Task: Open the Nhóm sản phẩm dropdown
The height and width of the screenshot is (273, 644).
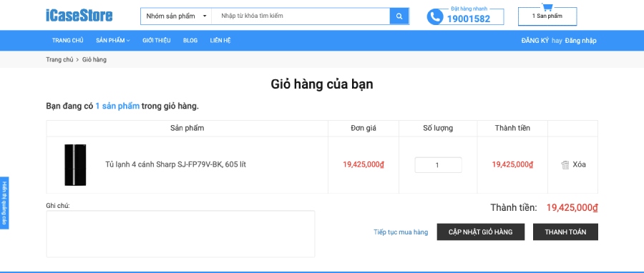Action: pos(176,16)
